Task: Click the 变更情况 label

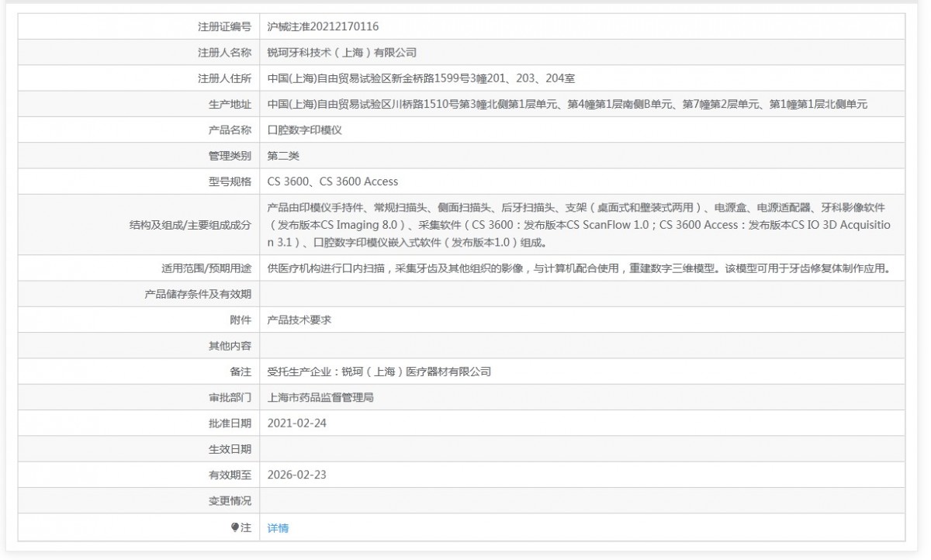Action: coord(230,501)
